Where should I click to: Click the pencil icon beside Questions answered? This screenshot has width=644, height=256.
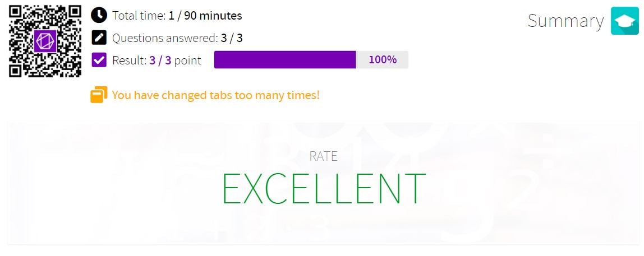pyautogui.click(x=99, y=38)
